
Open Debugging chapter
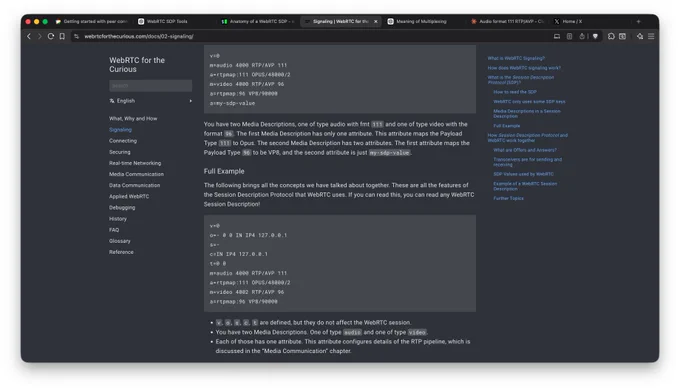click(x=122, y=208)
